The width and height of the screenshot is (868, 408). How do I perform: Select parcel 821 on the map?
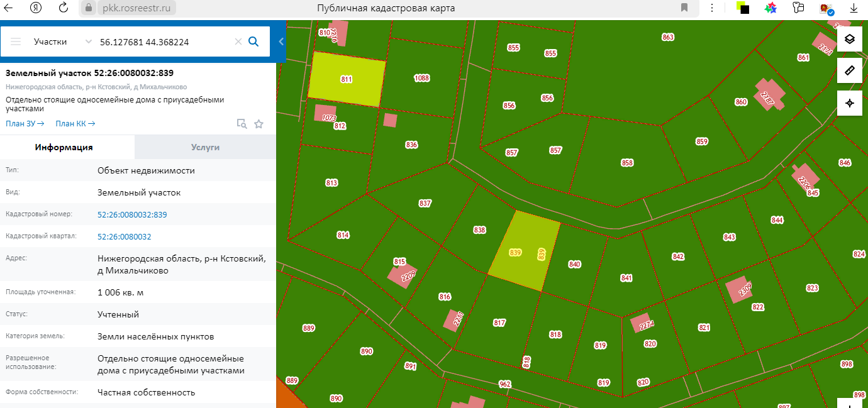click(x=704, y=328)
